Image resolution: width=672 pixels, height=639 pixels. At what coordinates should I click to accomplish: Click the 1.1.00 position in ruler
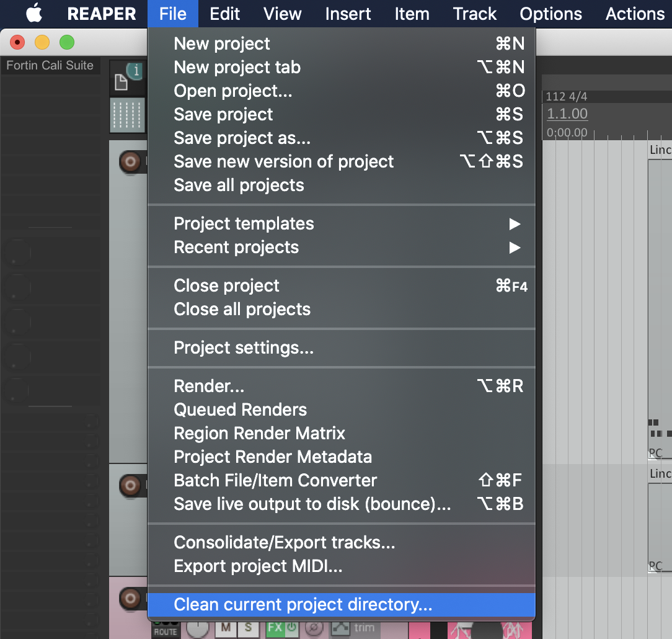(567, 114)
